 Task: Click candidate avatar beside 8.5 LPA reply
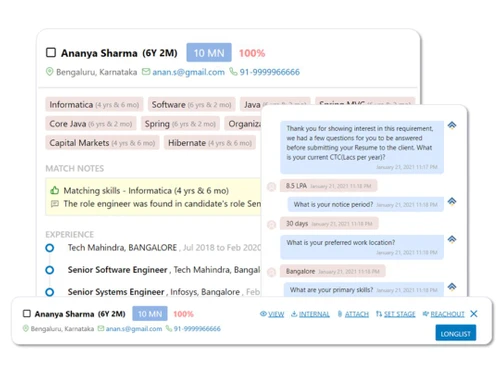click(272, 187)
